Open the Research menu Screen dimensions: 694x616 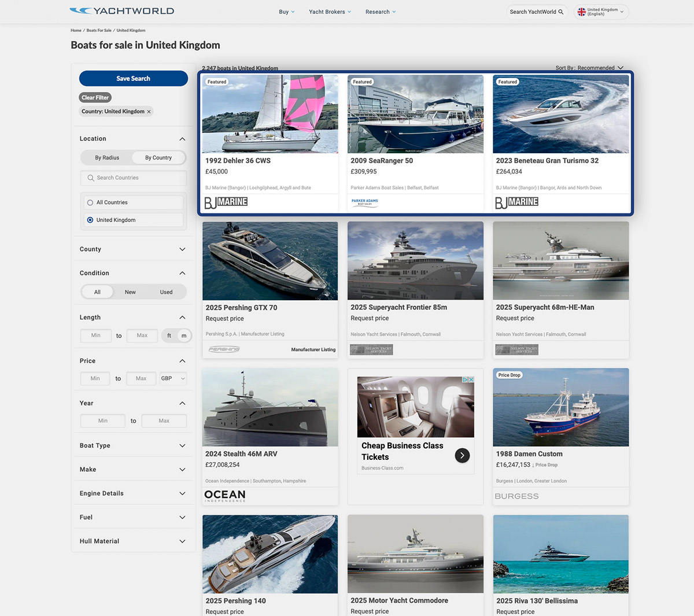pos(381,12)
